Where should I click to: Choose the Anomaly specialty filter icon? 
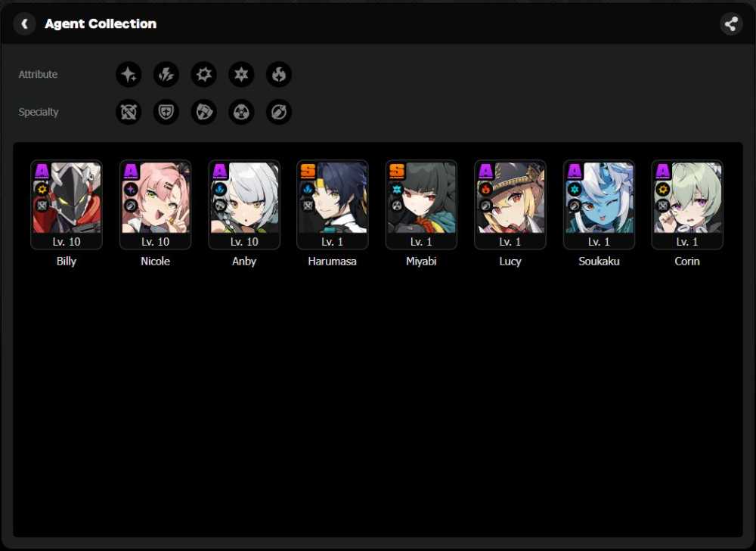(241, 112)
